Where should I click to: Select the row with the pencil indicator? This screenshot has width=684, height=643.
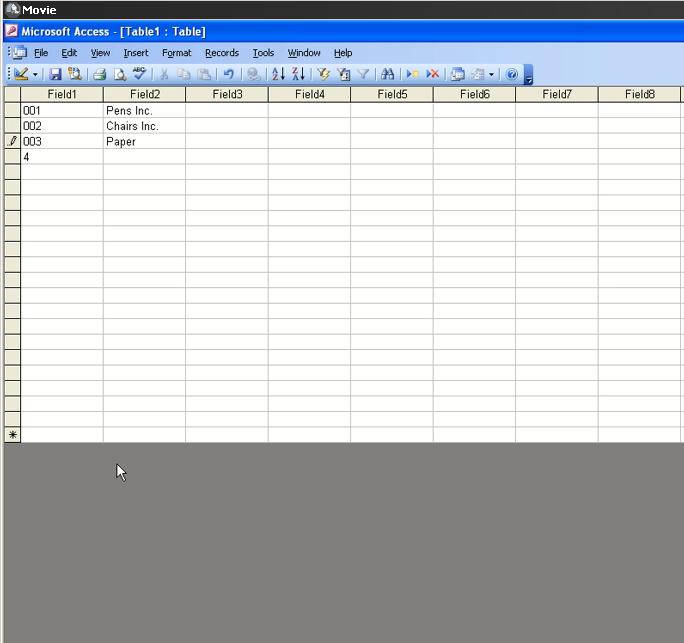coord(12,141)
